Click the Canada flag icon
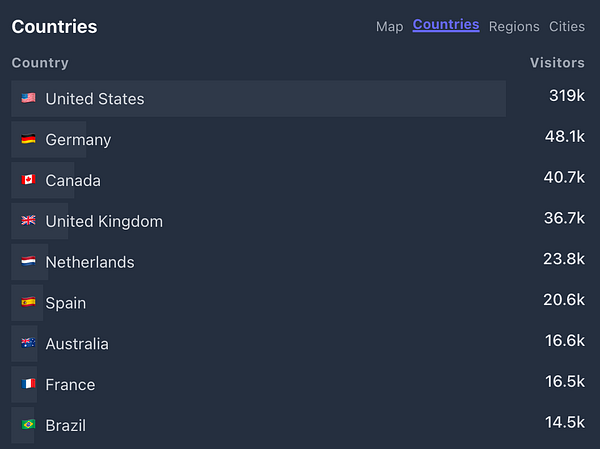The width and height of the screenshot is (600, 449). click(28, 181)
